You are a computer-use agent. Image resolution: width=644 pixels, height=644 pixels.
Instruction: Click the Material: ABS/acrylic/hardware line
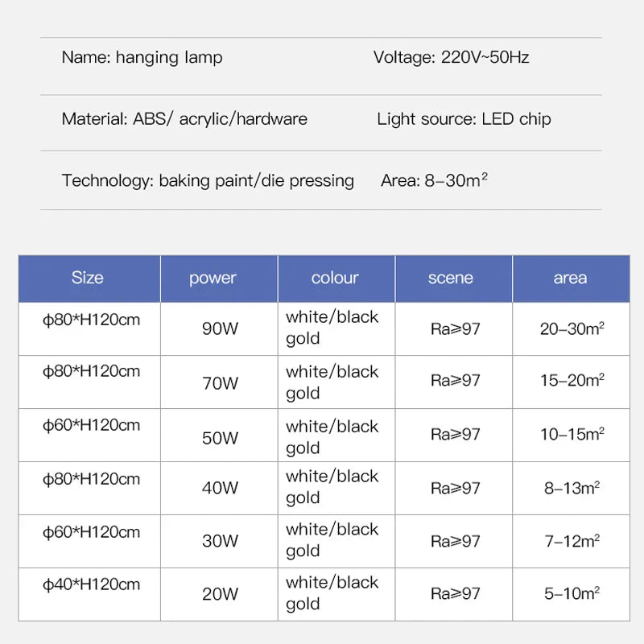pos(184,119)
